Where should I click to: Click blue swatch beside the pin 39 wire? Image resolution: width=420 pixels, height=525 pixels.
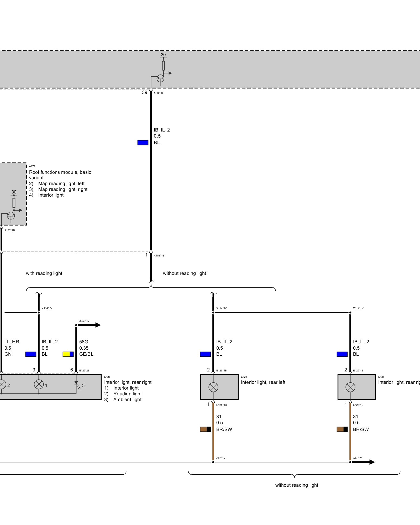tap(143, 143)
